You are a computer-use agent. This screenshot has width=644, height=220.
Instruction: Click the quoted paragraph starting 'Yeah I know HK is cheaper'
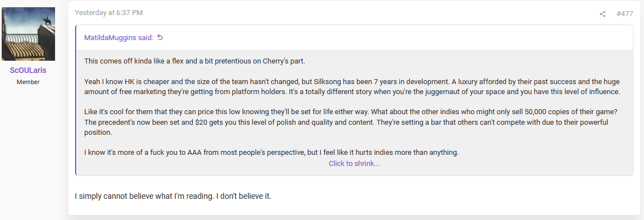click(x=352, y=86)
